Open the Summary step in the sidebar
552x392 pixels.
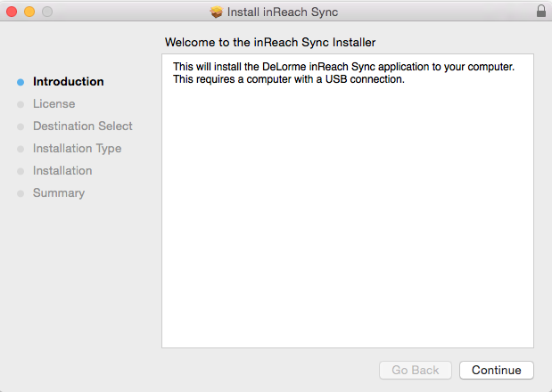point(59,193)
